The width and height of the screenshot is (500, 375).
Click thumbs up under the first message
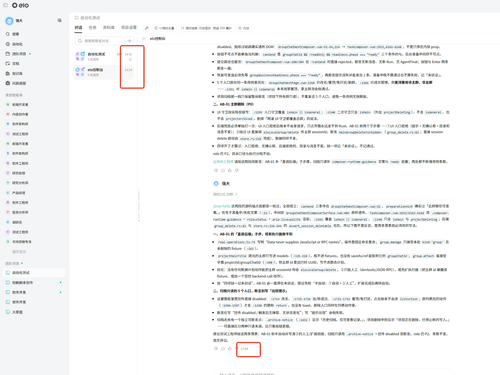[230, 170]
